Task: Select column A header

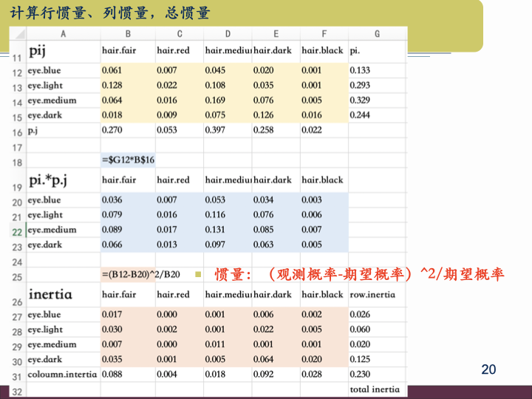Action: (62, 34)
